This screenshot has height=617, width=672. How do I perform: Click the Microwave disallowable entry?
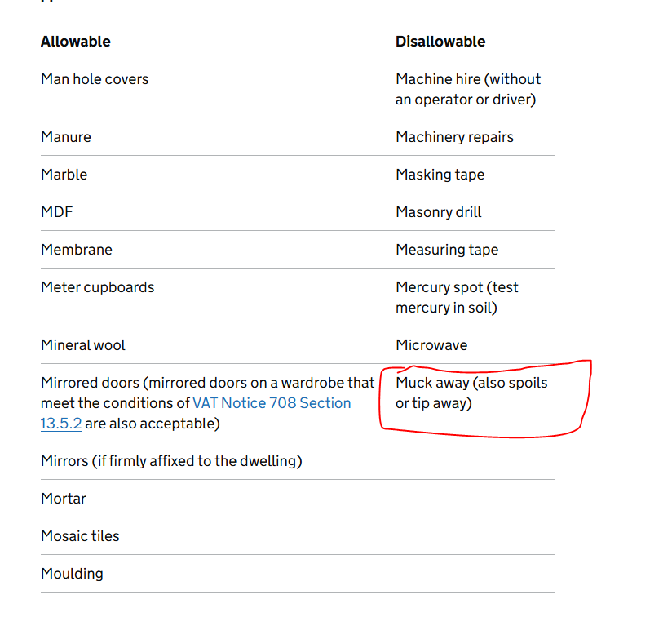pyautogui.click(x=431, y=345)
